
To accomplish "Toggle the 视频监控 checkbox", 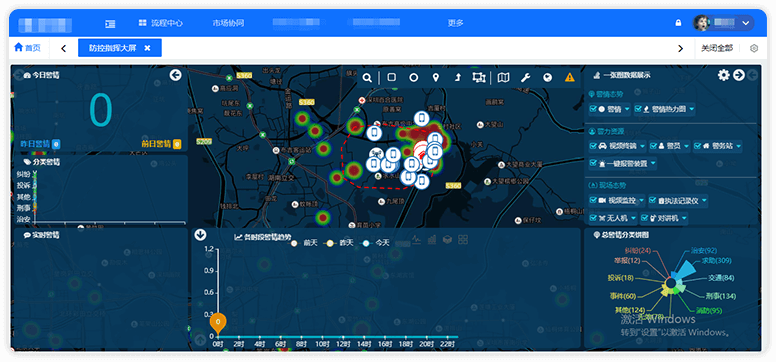I will click(x=593, y=201).
